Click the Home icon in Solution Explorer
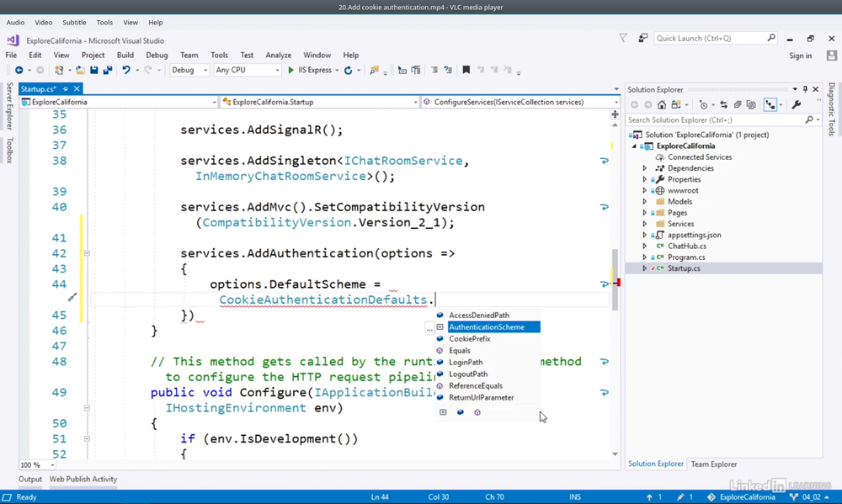The width and height of the screenshot is (842, 504). [662, 105]
